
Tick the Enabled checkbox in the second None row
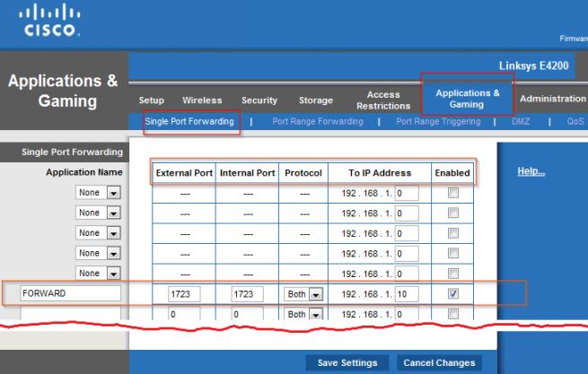click(453, 213)
